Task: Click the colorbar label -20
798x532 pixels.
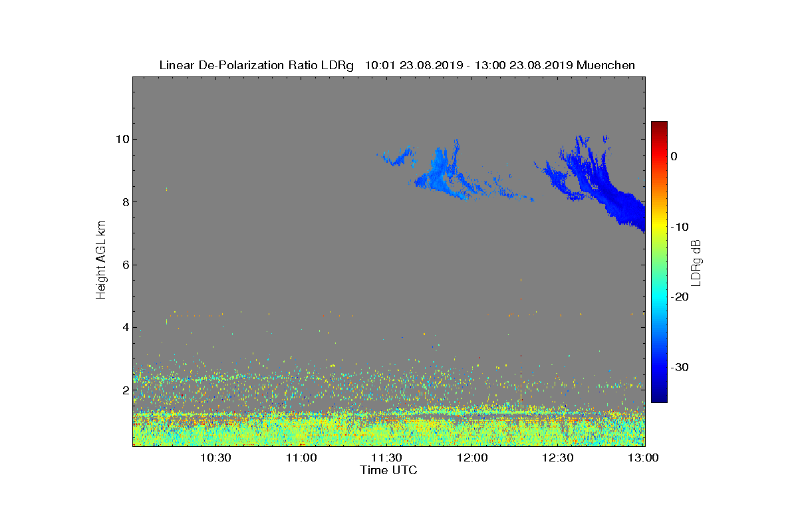Action: pos(680,297)
